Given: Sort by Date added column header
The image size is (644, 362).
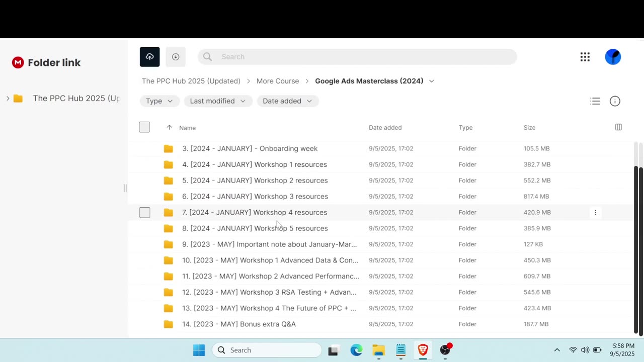Looking at the screenshot, I should pyautogui.click(x=385, y=128).
